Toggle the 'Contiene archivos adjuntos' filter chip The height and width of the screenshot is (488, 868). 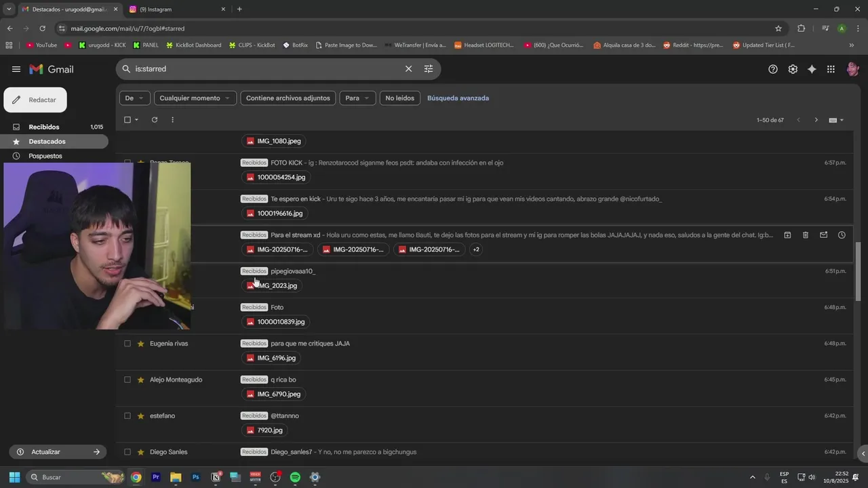[x=288, y=98]
